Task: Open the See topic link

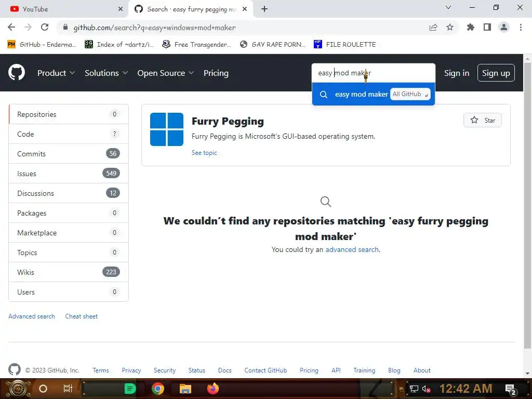Action: click(x=204, y=153)
